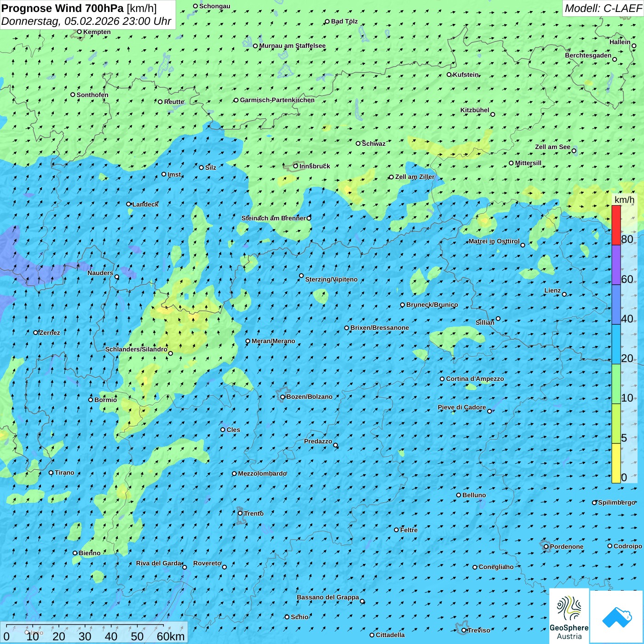This screenshot has height=644, width=644.
Task: Click the 'Conegliano' label
Action: coord(496,567)
